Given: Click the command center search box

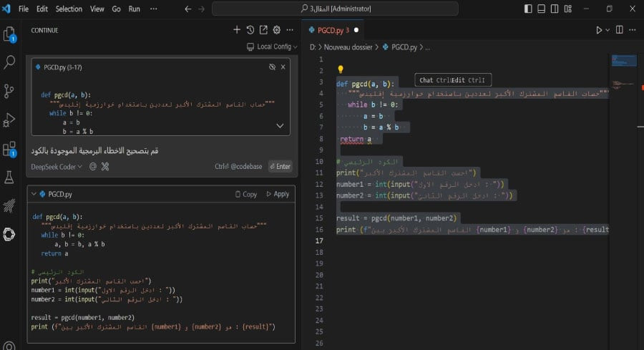Looking at the screenshot, I should click(x=335, y=9).
